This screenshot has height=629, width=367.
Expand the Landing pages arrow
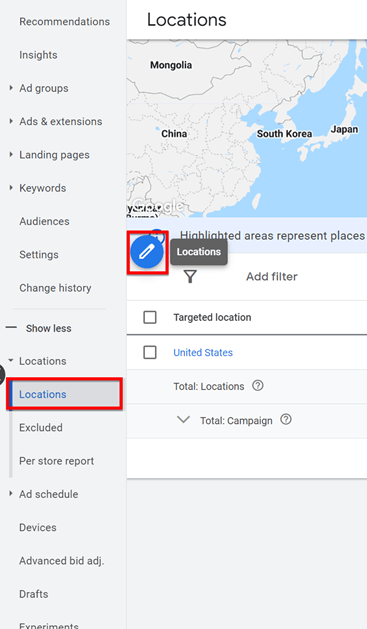[11, 154]
